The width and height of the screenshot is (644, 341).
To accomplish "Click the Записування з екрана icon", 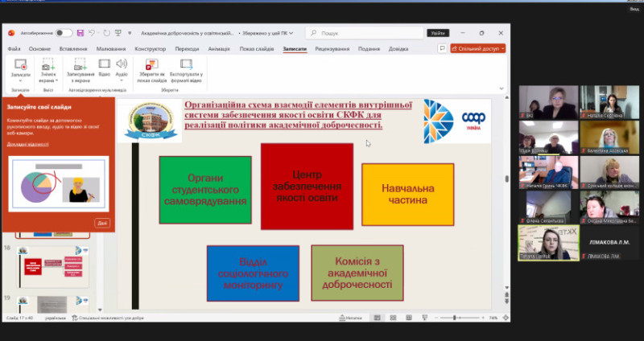I will click(82, 66).
